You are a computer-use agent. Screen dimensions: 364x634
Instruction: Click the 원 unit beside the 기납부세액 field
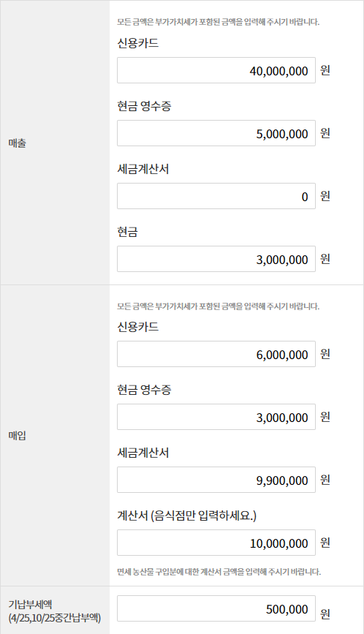[325, 614]
